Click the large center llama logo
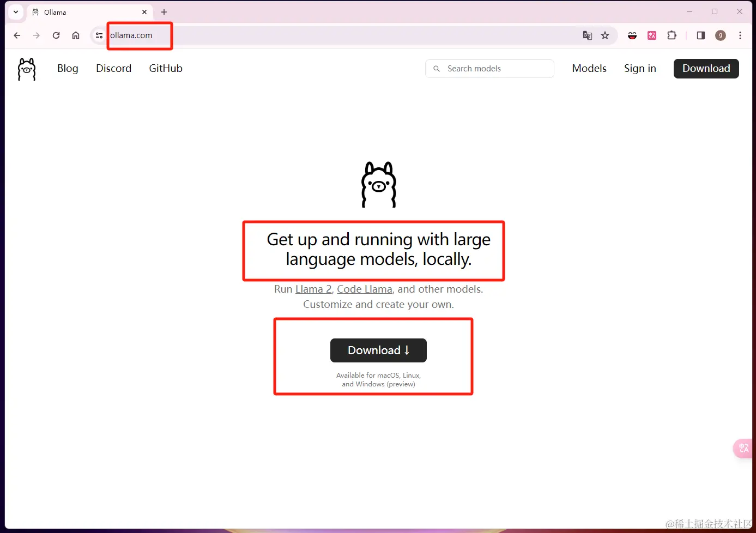Screen dimensions: 756x533 pyautogui.click(x=379, y=184)
